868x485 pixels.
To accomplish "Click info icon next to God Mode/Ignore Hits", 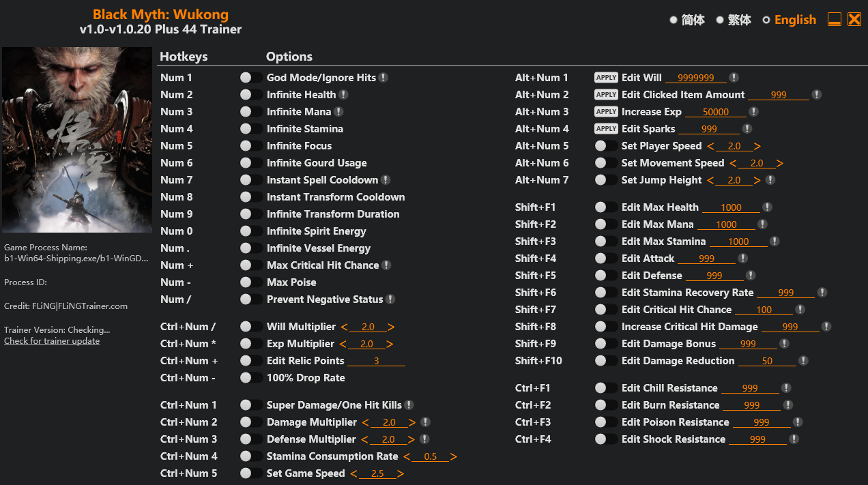I will point(384,78).
